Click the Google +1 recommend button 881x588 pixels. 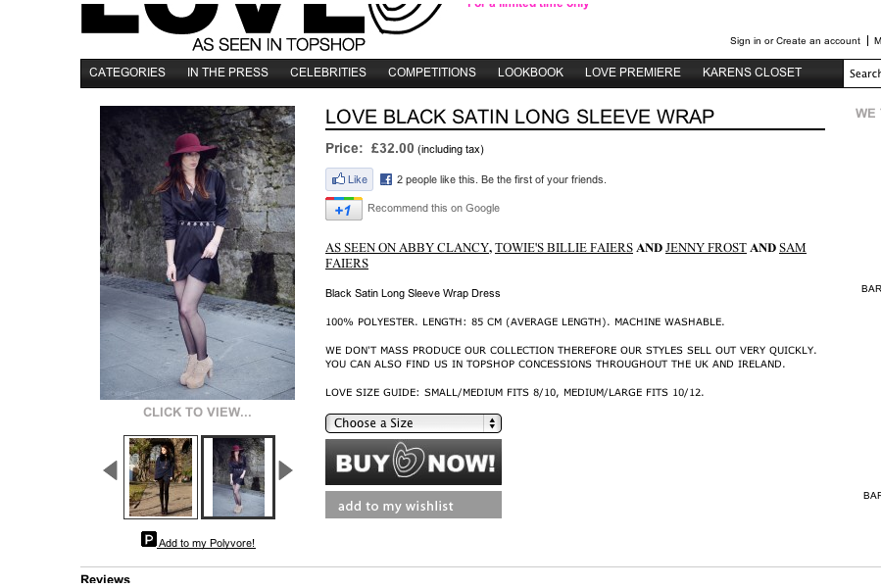click(344, 209)
